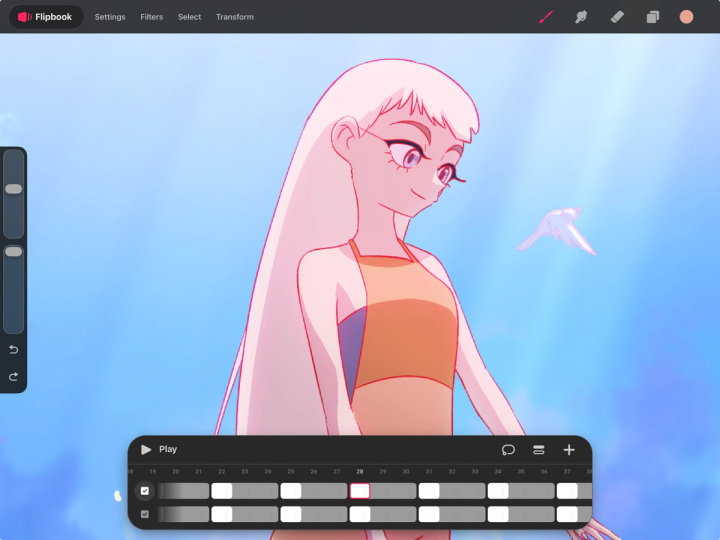Toggle the top track visibility checkbox
The image size is (720, 540).
[145, 491]
